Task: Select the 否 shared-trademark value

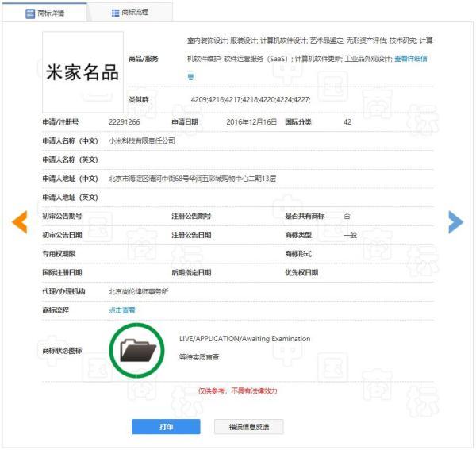Action: point(347,216)
